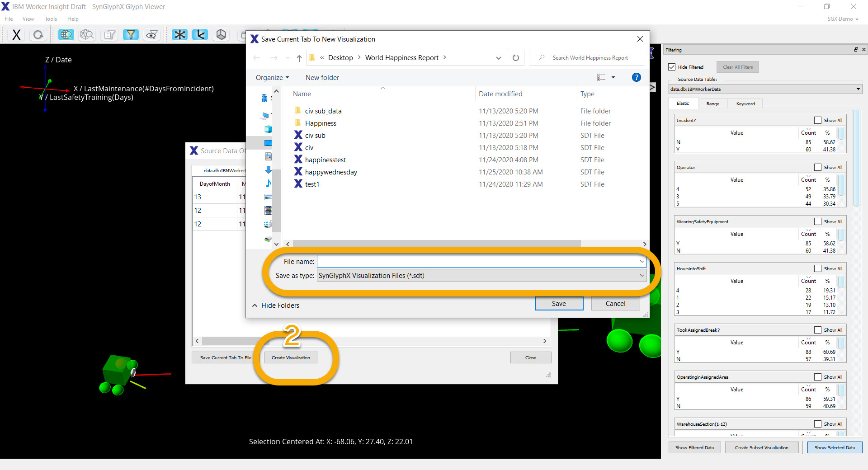Viewport: 868px width, 470px height.
Task: Click the back arrow in the save dialog
Action: (x=257, y=58)
